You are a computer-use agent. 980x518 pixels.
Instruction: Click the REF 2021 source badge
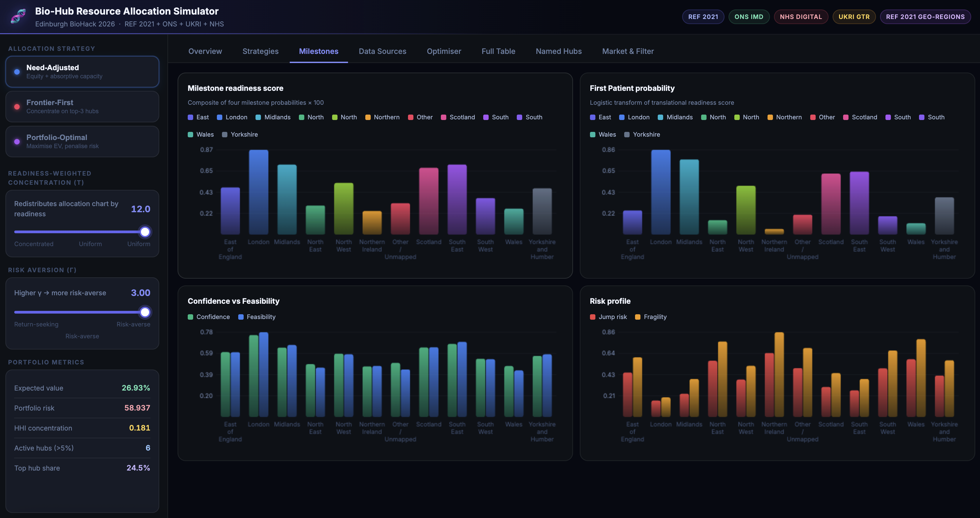pyautogui.click(x=703, y=17)
